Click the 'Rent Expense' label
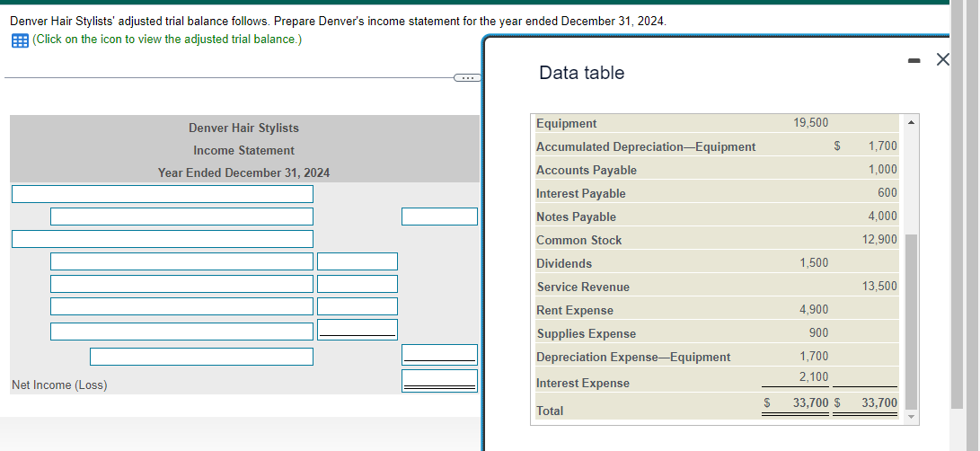 coord(575,311)
